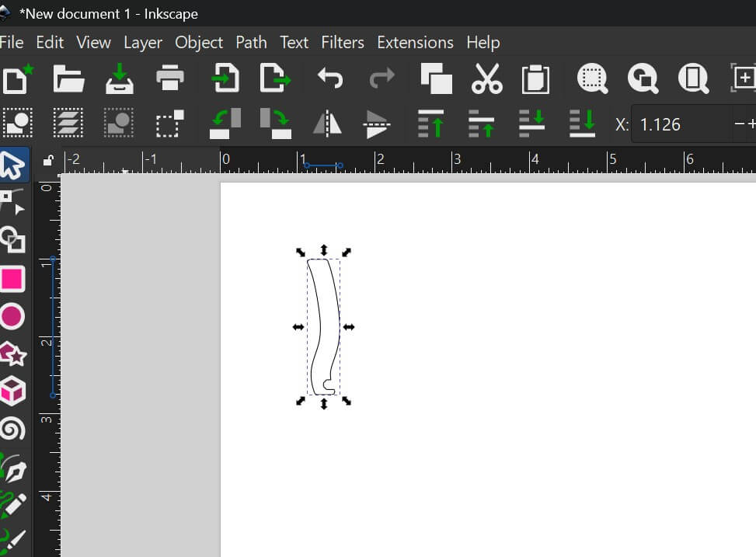This screenshot has width=756, height=557.
Task: Open the Help menu
Action: 483,43
